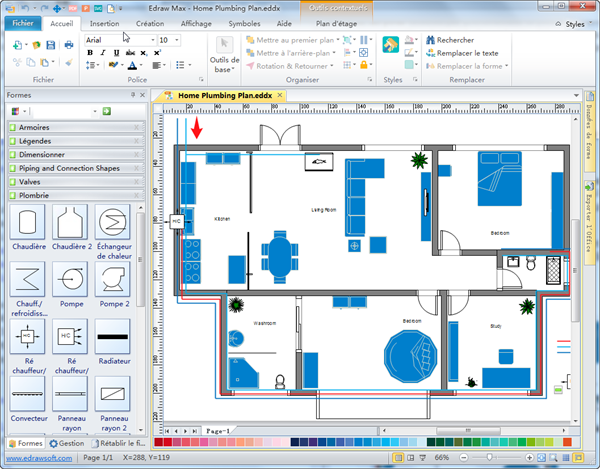The width and height of the screenshot is (600, 469).
Task: Select the Chaudière shape
Action: pyautogui.click(x=28, y=222)
